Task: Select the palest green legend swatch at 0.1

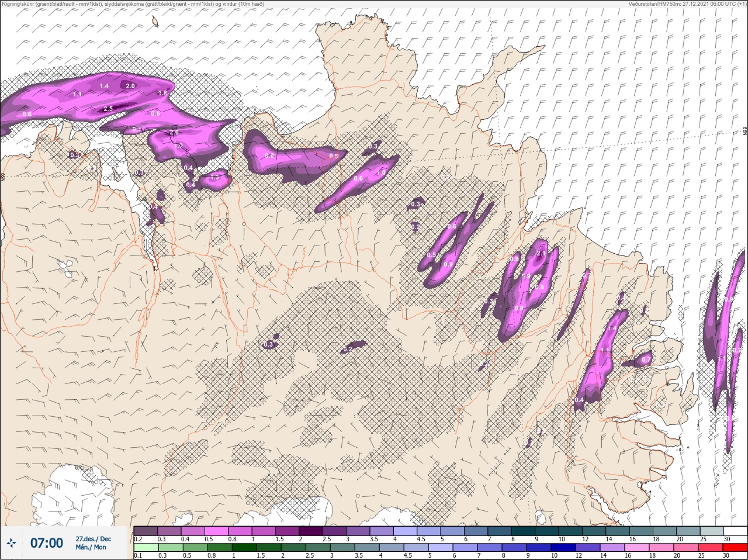Action: coord(146,548)
